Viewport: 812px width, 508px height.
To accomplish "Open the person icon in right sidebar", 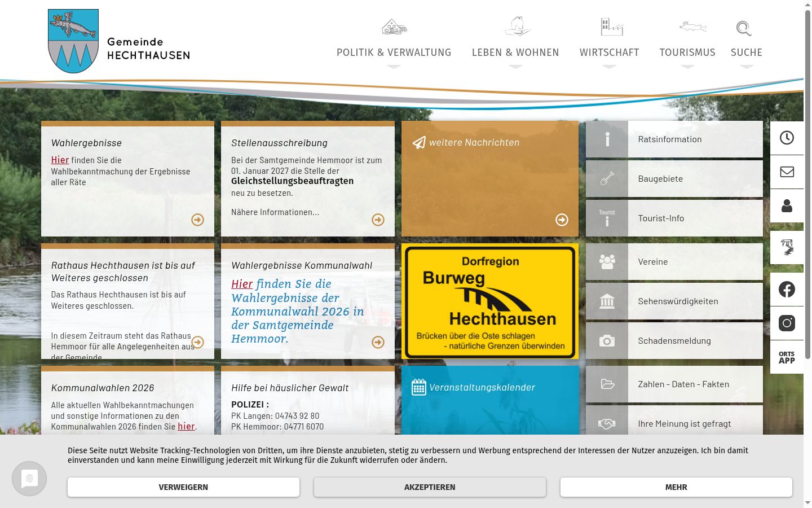I will (787, 206).
